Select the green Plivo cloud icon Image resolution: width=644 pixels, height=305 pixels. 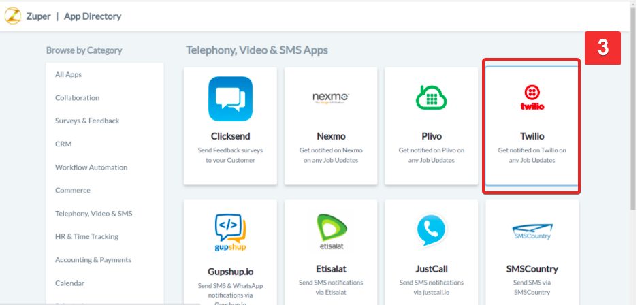pyautogui.click(x=431, y=99)
